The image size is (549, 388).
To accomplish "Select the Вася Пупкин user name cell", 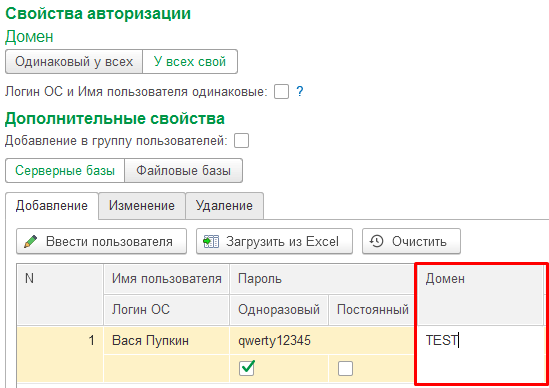I will tap(167, 340).
